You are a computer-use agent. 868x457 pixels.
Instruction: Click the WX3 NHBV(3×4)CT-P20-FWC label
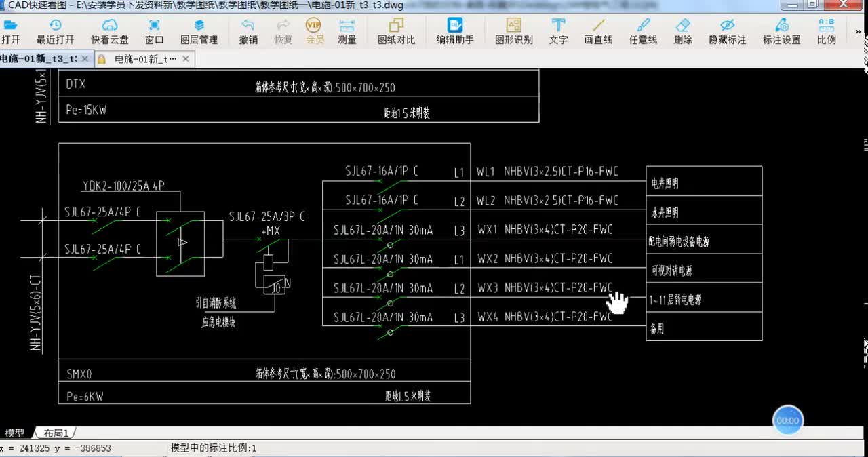click(x=545, y=287)
